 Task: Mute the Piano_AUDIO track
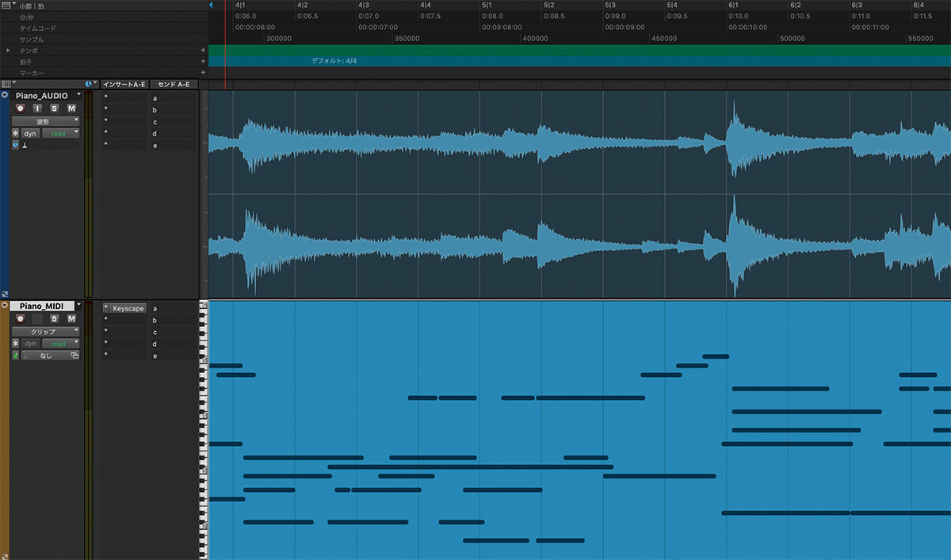click(x=71, y=108)
